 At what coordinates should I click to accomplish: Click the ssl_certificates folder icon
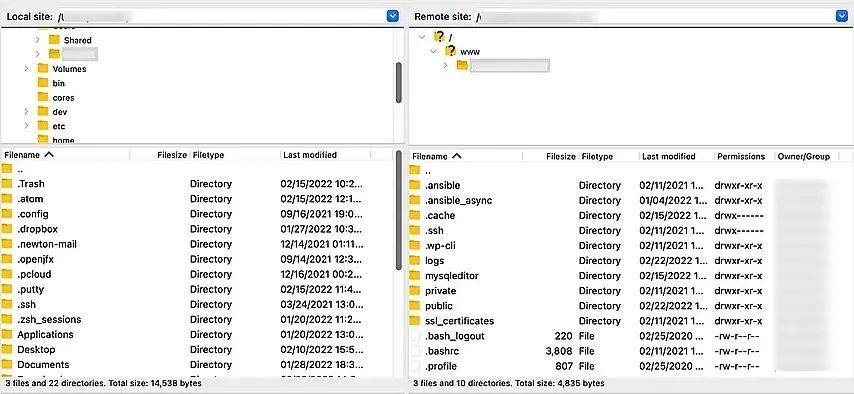415,321
